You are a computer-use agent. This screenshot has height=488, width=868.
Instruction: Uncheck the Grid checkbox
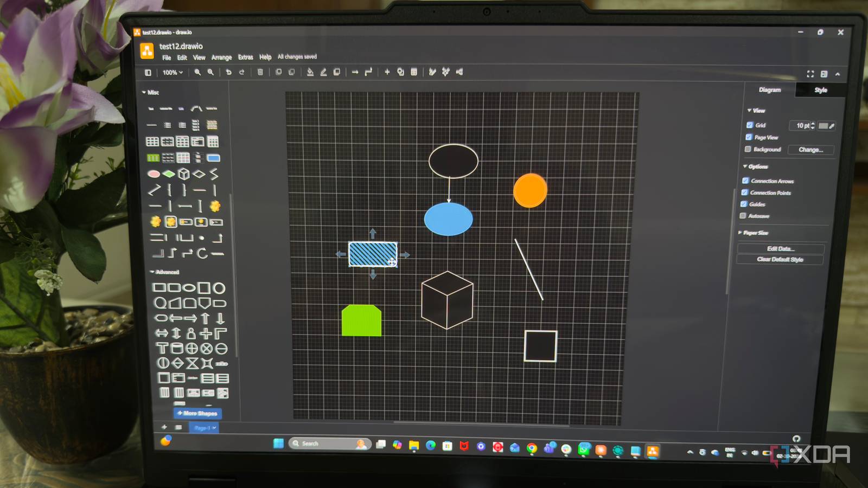coord(750,125)
